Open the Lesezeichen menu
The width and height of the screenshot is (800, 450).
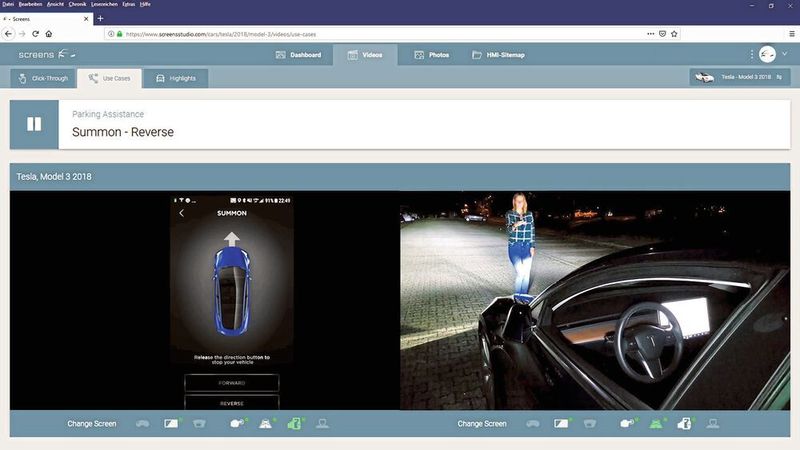click(x=105, y=4)
